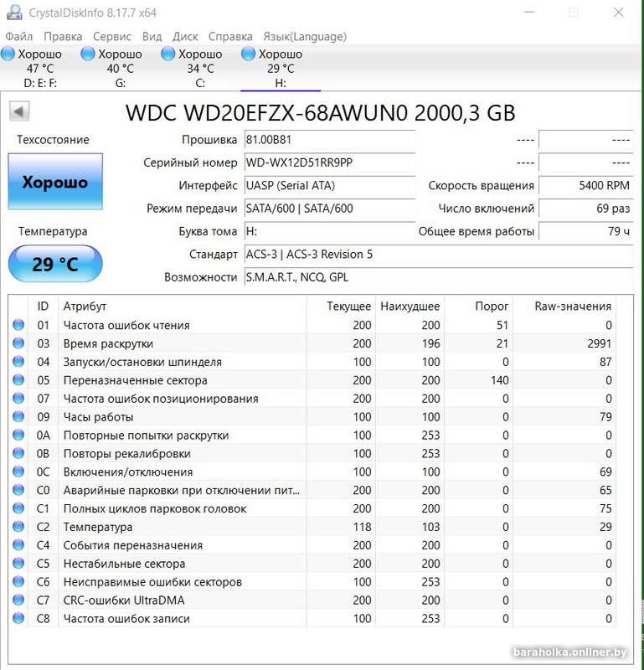
Task: Select row text Переназначенные сектора
Action: tap(135, 380)
